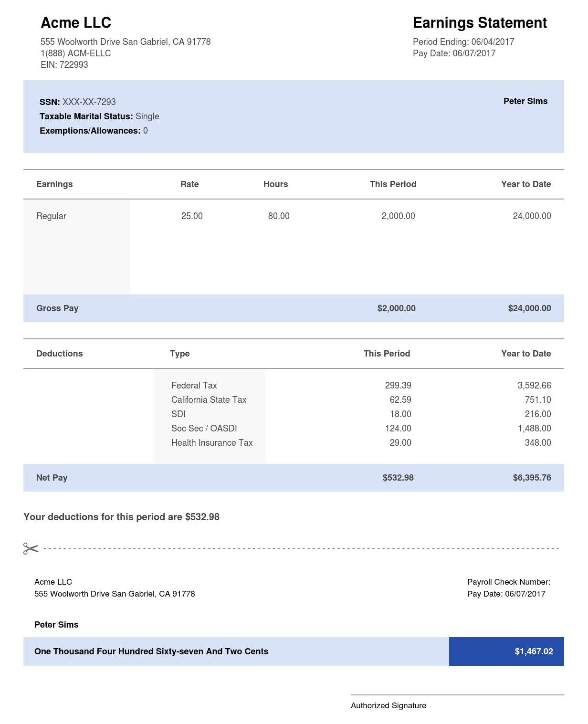588x724 pixels.
Task: Click the Rate column header
Action: click(189, 184)
